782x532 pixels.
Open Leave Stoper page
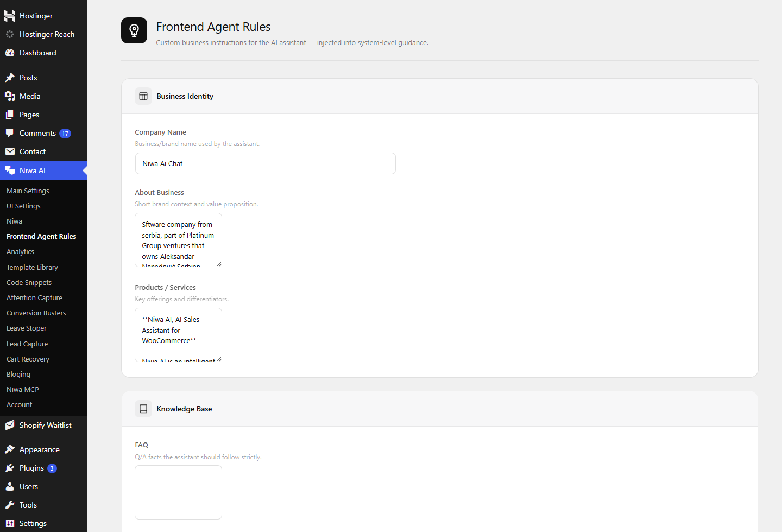(26, 328)
